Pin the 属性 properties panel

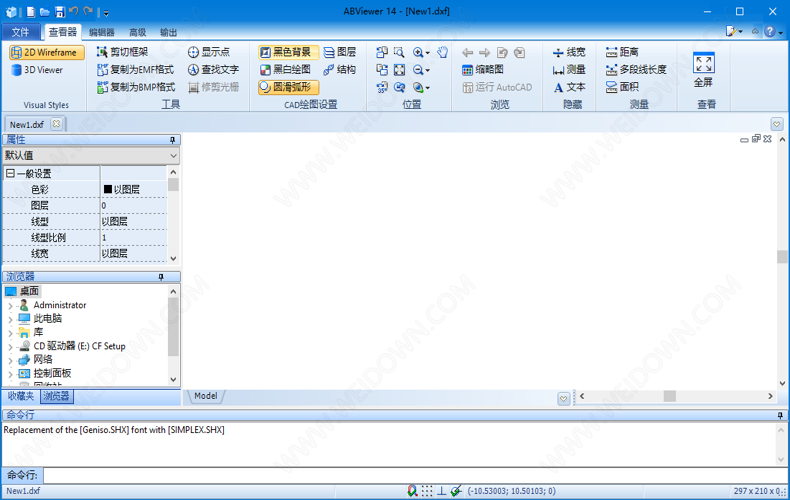pos(172,140)
